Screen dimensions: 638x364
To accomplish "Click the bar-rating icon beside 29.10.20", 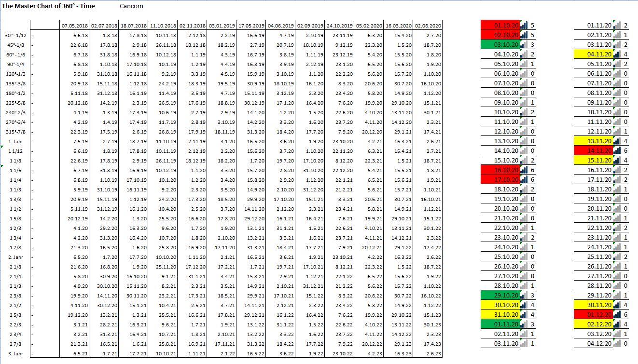I will [x=525, y=296].
